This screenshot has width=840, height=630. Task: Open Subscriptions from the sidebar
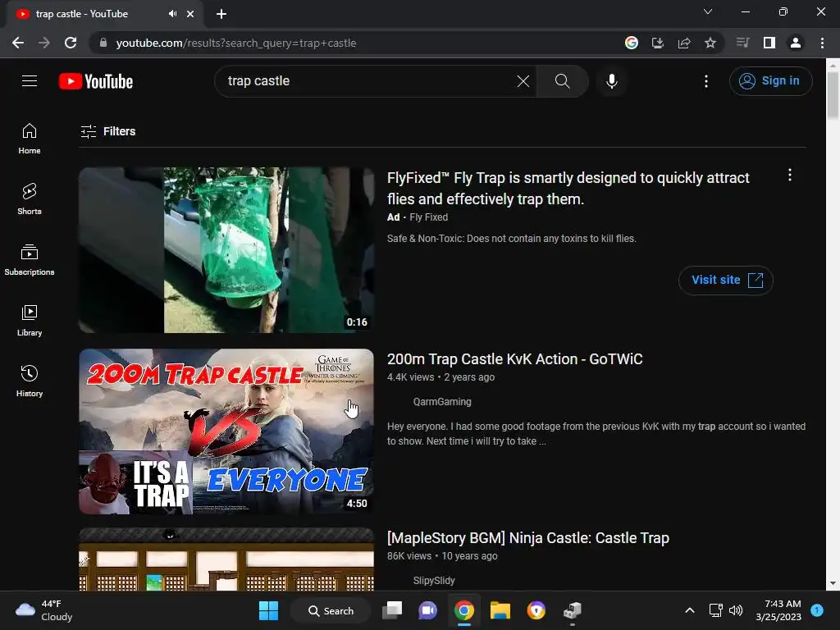30,260
